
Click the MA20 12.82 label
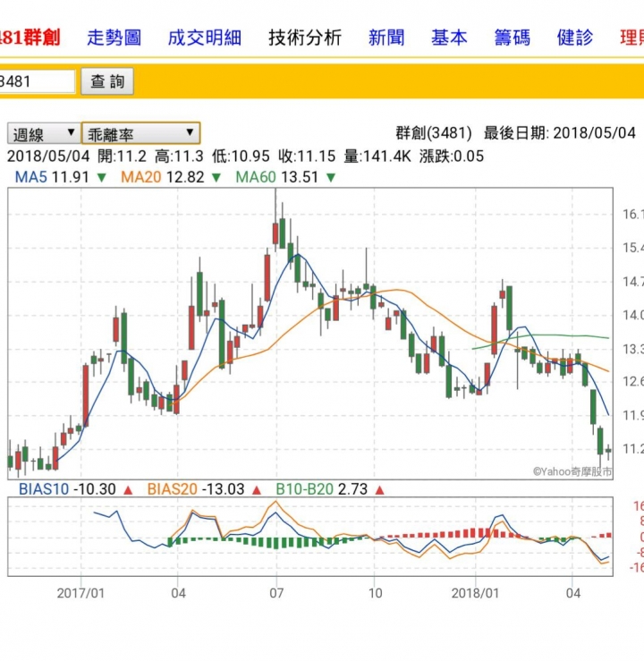click(x=162, y=177)
